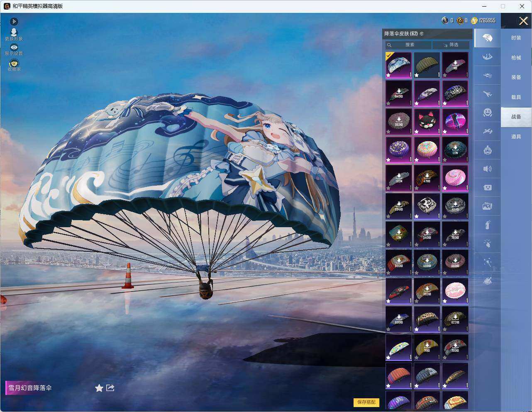Viewport: 532px width, 412px height.
Task: Open the clapping hand effect category icon
Action: [488, 243]
